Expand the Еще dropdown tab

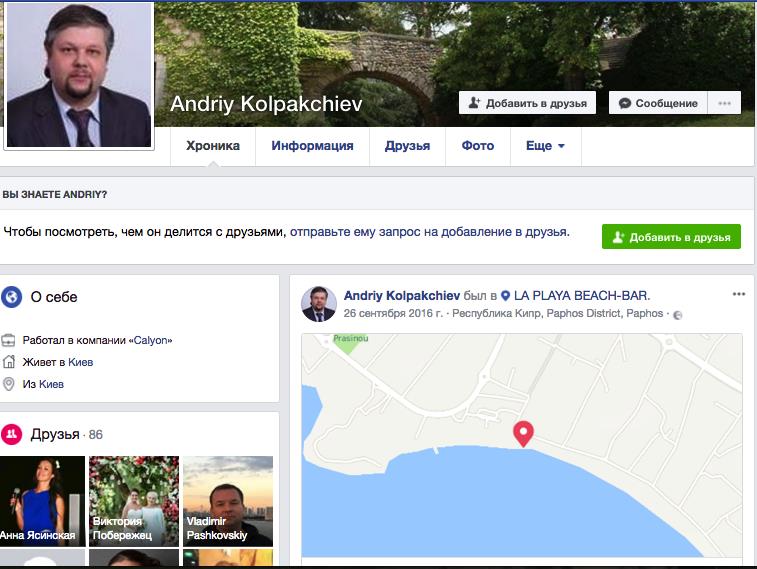tap(545, 146)
